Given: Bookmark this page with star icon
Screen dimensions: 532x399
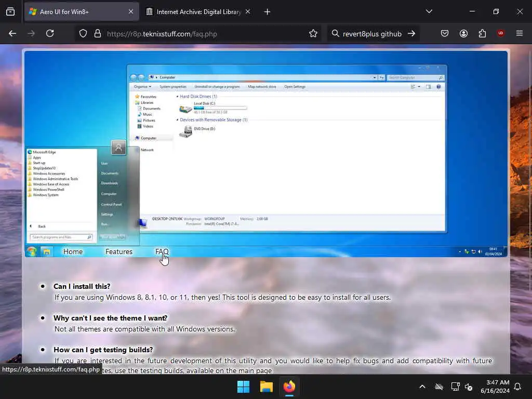Looking at the screenshot, I should (x=313, y=34).
